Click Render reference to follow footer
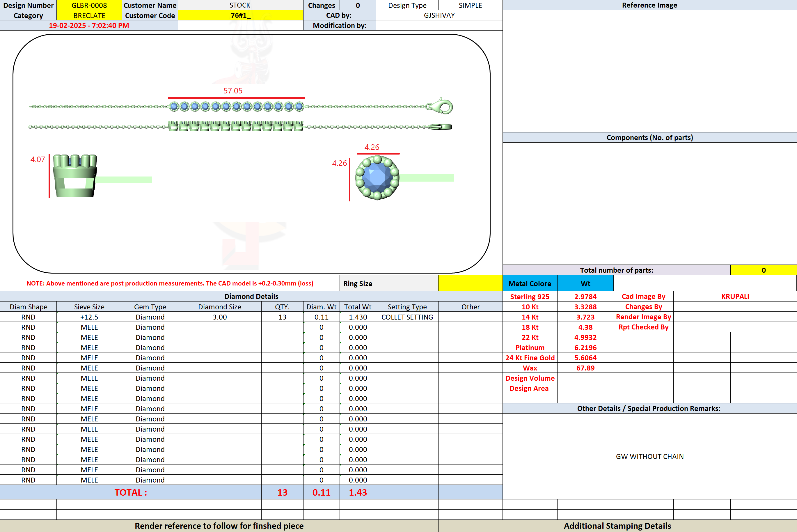The image size is (797, 532). point(219,526)
